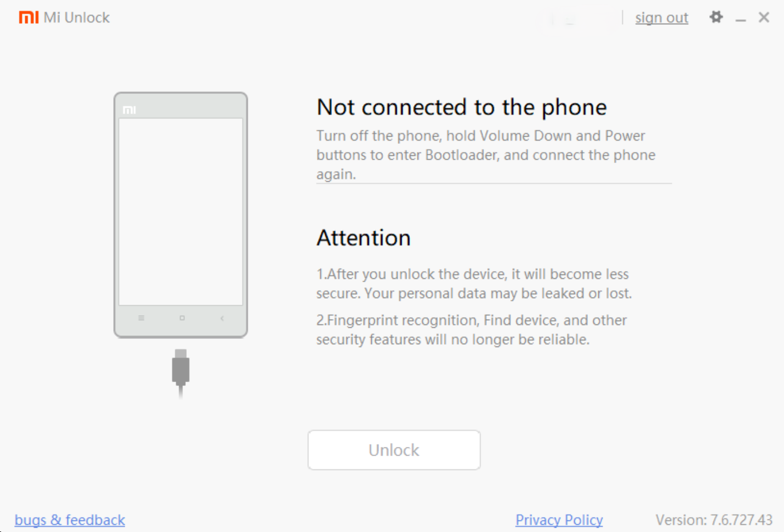Click the Mi logo on phone illustration
784x532 pixels.
tap(130, 110)
